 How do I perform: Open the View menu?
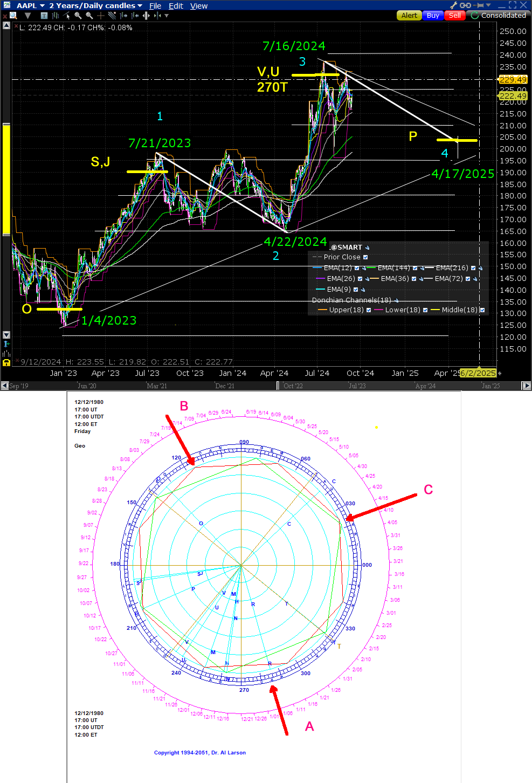tap(199, 6)
